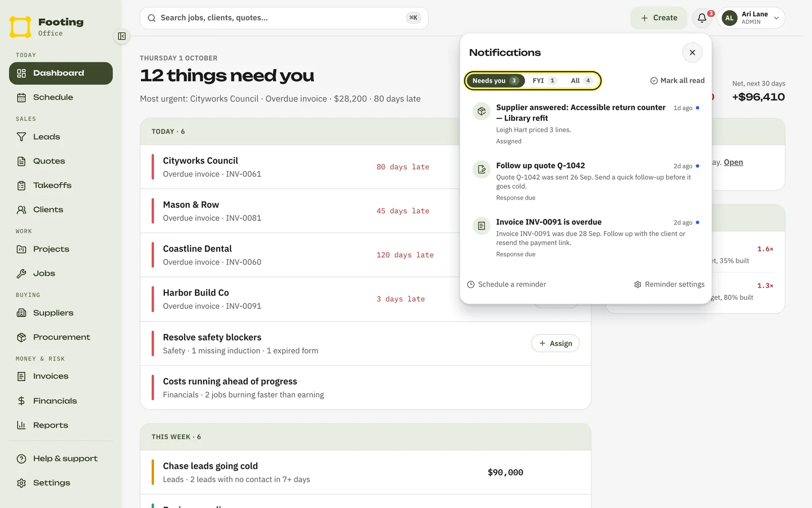Open Costs running ahead of progress row
This screenshot has width=812, height=508.
(365, 388)
